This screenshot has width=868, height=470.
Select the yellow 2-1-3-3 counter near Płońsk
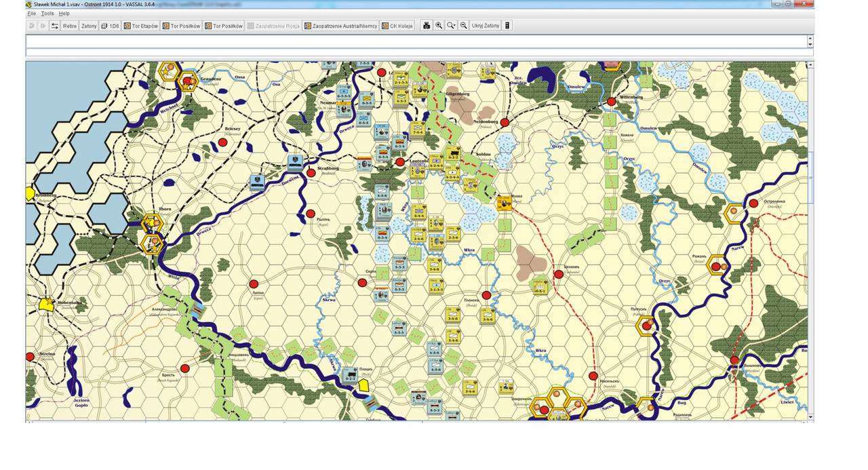pyautogui.click(x=437, y=286)
